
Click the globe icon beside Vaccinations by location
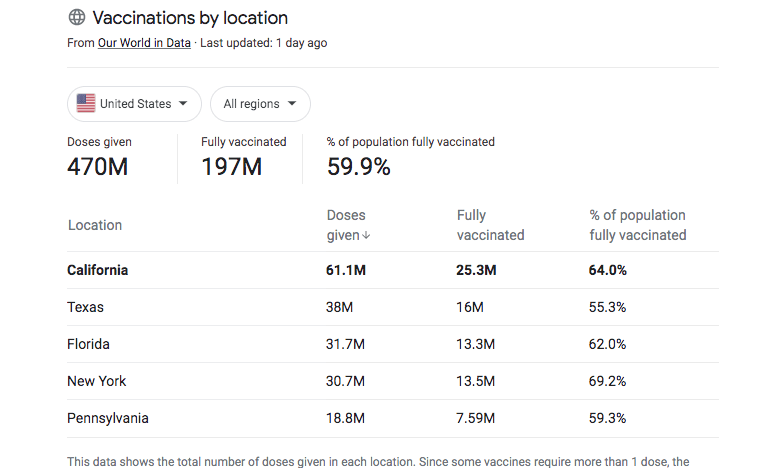pos(77,17)
